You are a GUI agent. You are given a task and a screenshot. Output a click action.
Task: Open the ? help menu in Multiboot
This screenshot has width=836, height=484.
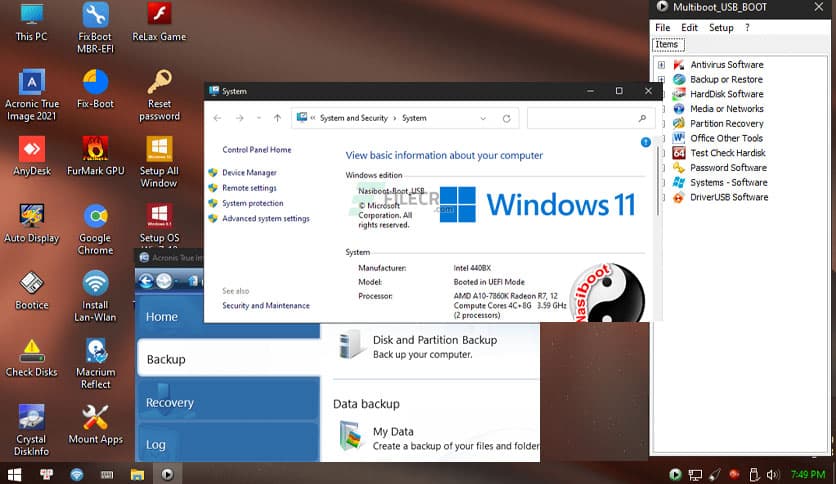(x=747, y=28)
